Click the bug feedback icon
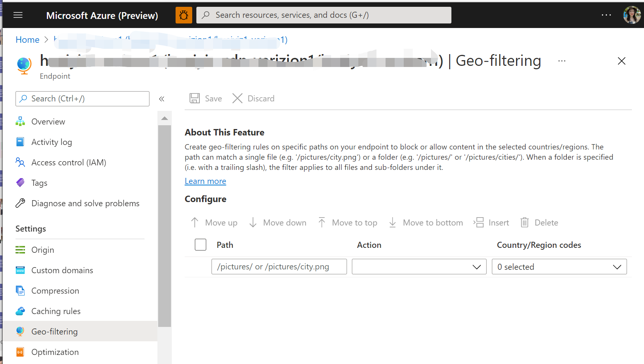The image size is (644, 364). click(184, 15)
